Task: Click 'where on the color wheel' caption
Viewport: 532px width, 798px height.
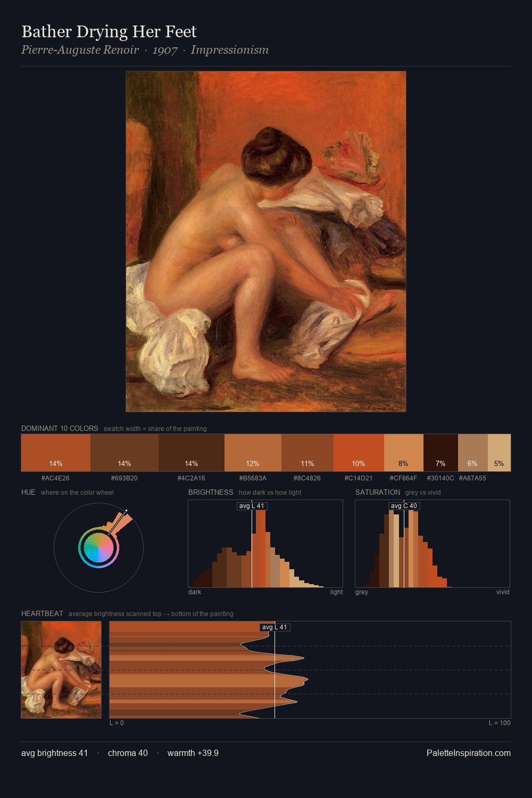Action: tap(77, 493)
